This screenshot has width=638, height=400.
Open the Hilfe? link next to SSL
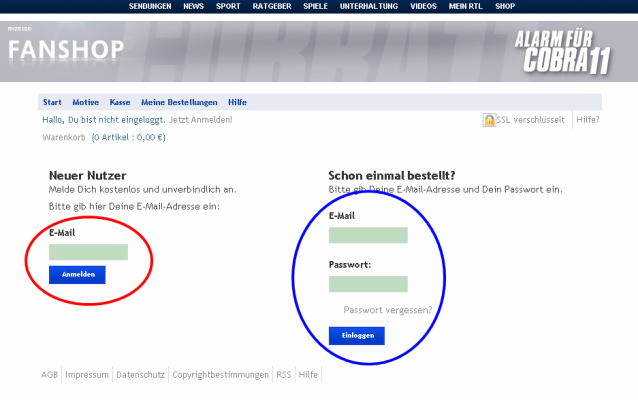pos(588,120)
